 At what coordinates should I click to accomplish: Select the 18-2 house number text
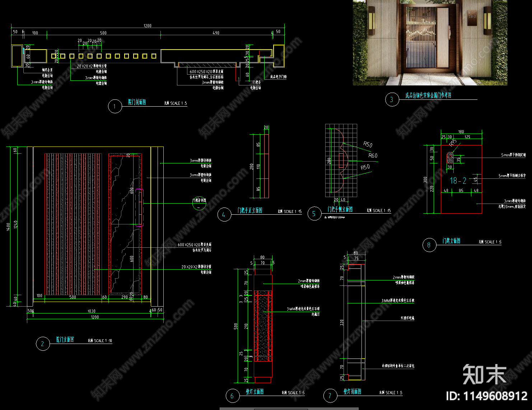point(458,181)
